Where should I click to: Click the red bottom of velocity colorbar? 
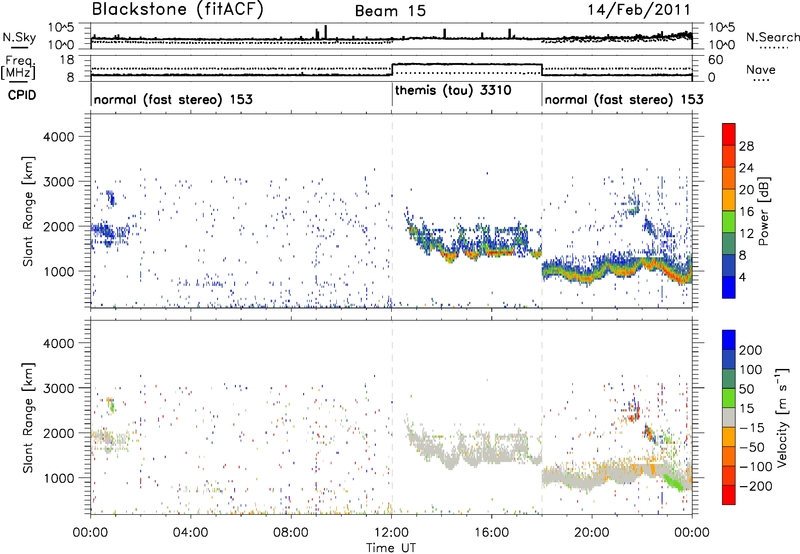click(x=729, y=495)
